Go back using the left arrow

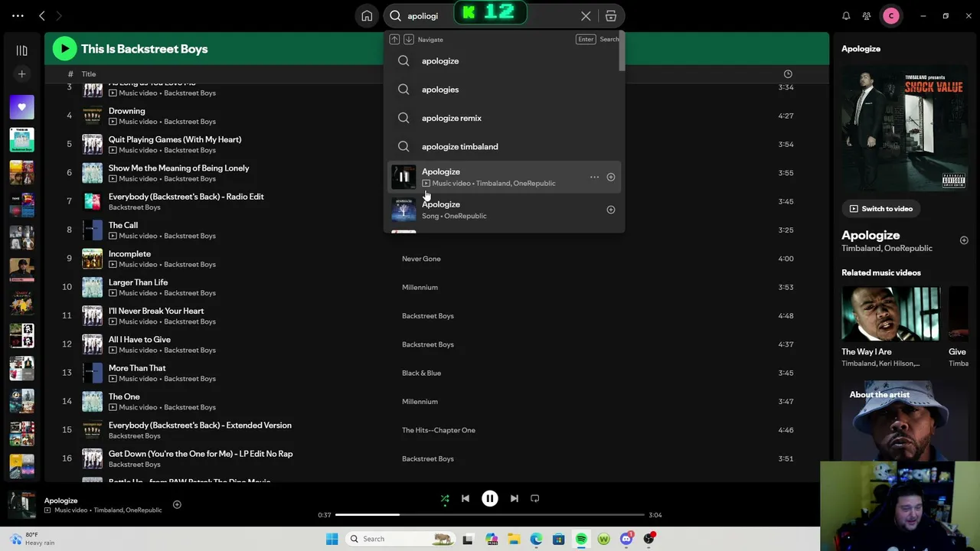point(42,15)
